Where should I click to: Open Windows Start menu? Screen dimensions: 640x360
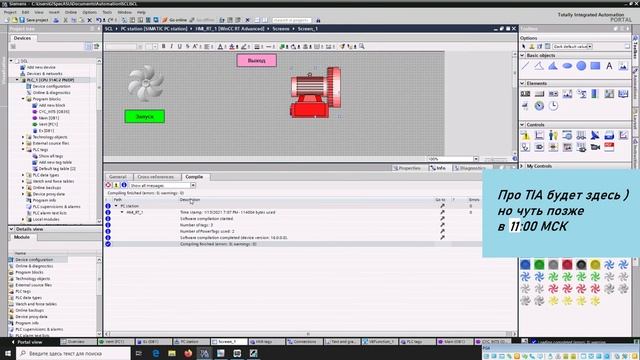pyautogui.click(x=8, y=353)
